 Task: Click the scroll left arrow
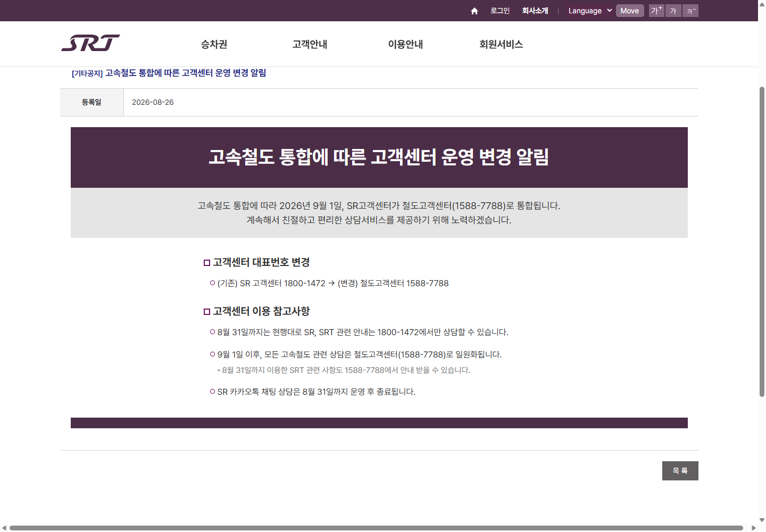click(x=4, y=528)
